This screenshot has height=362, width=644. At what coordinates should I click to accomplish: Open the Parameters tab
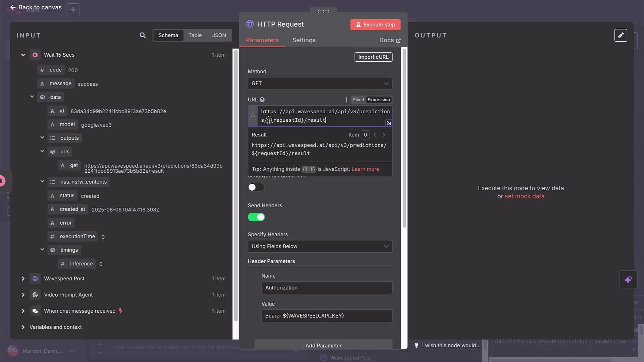click(x=262, y=40)
